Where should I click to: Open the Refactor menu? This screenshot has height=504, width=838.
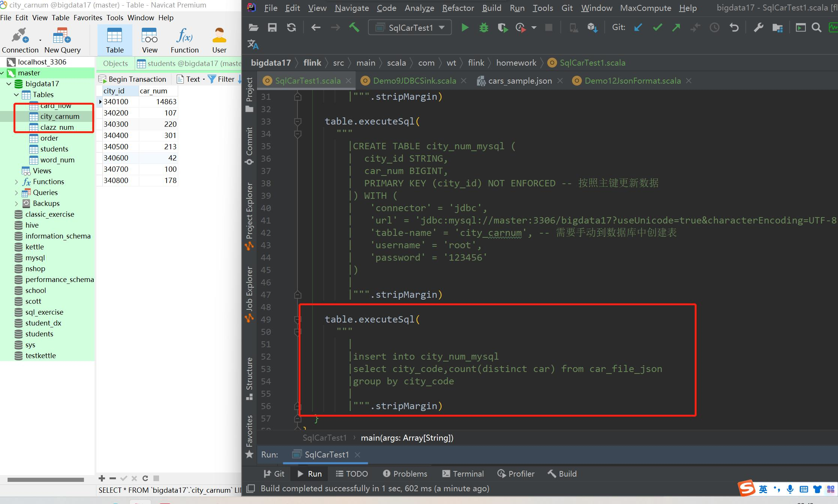458,8
